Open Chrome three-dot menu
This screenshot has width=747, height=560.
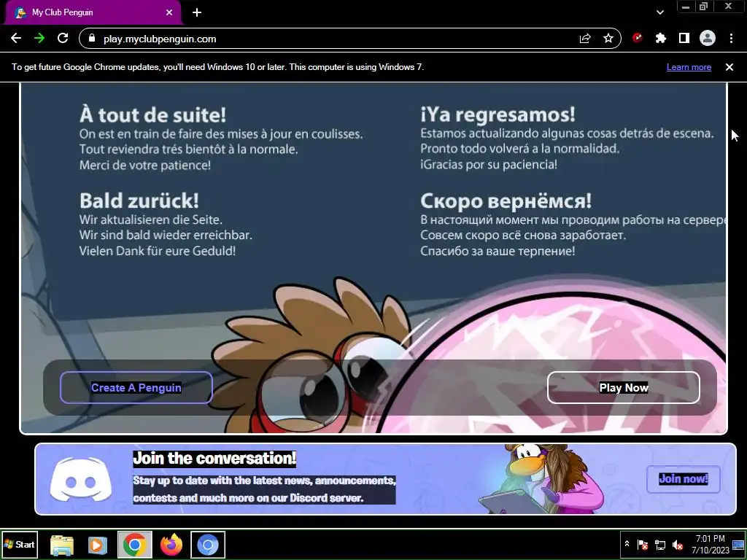pos(731,38)
